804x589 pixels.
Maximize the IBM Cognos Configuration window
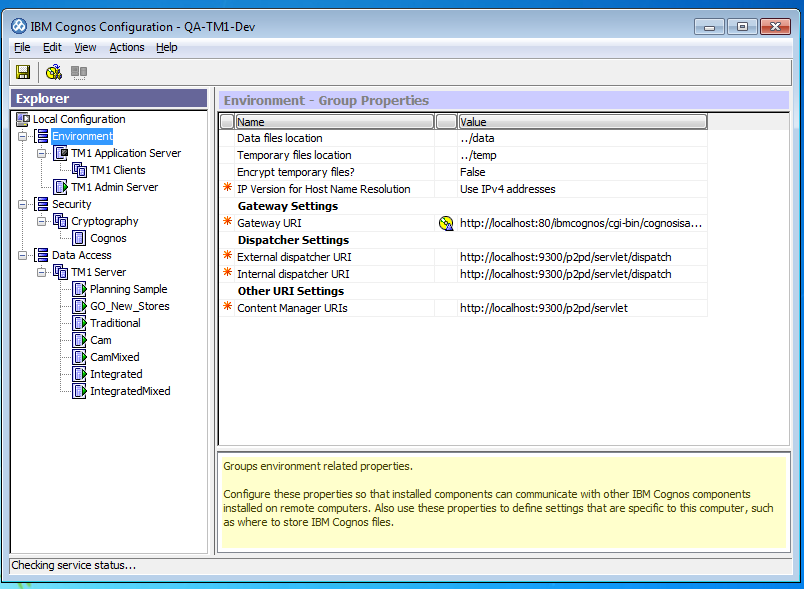pyautogui.click(x=742, y=26)
